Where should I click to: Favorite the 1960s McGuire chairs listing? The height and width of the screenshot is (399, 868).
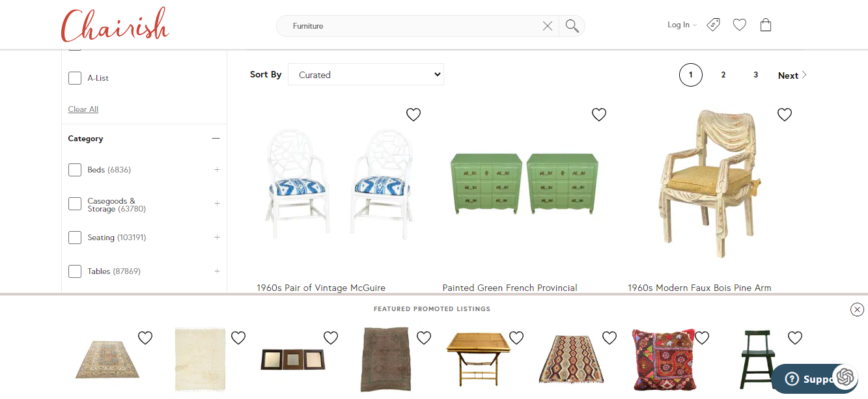413,115
